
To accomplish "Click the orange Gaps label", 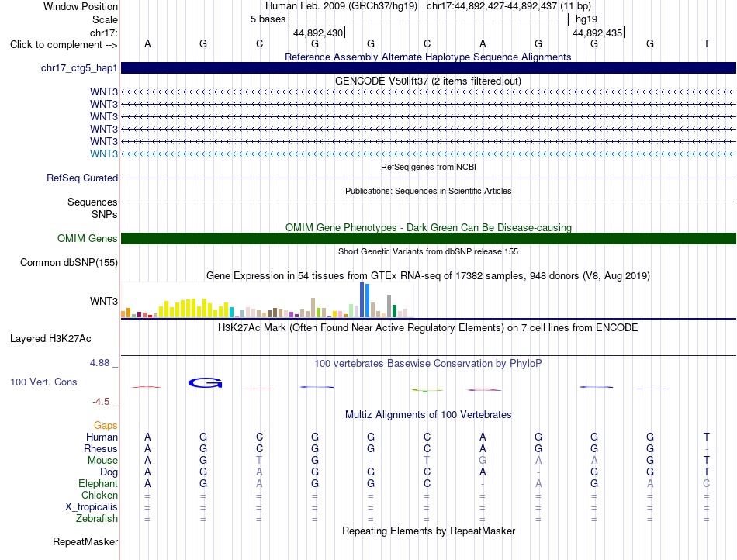I will click(x=106, y=425).
